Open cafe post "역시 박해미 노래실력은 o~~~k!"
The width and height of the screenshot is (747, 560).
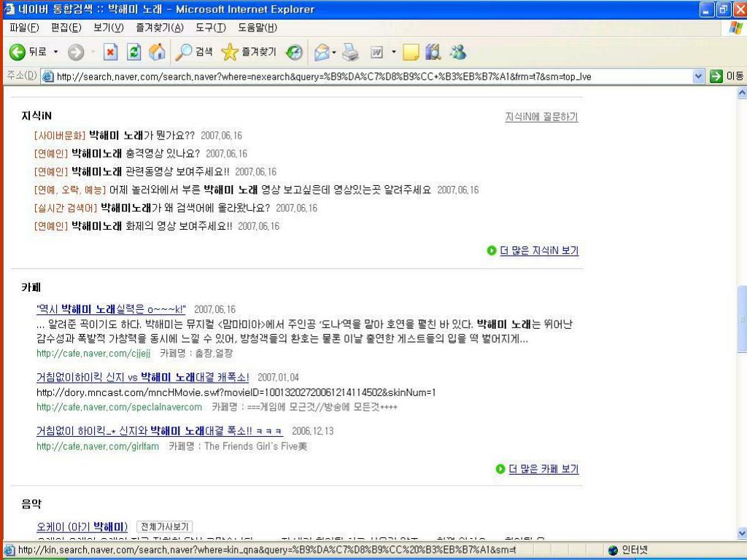click(x=111, y=309)
